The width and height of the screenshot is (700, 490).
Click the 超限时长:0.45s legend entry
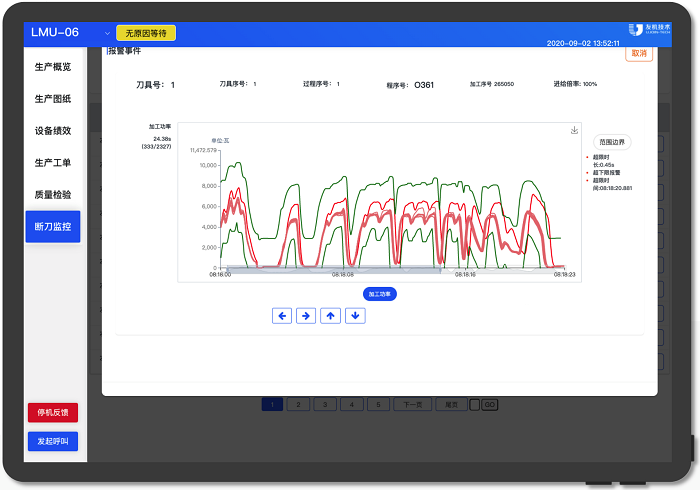click(603, 161)
